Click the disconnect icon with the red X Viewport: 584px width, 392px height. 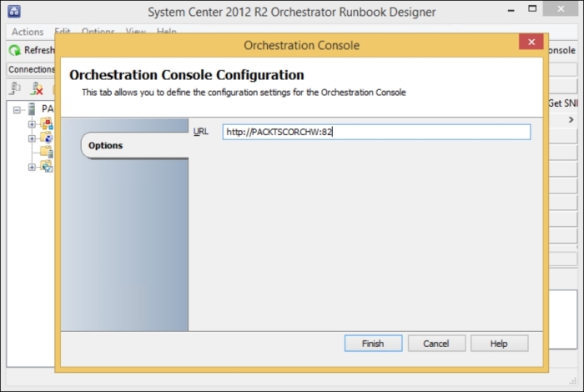click(37, 88)
